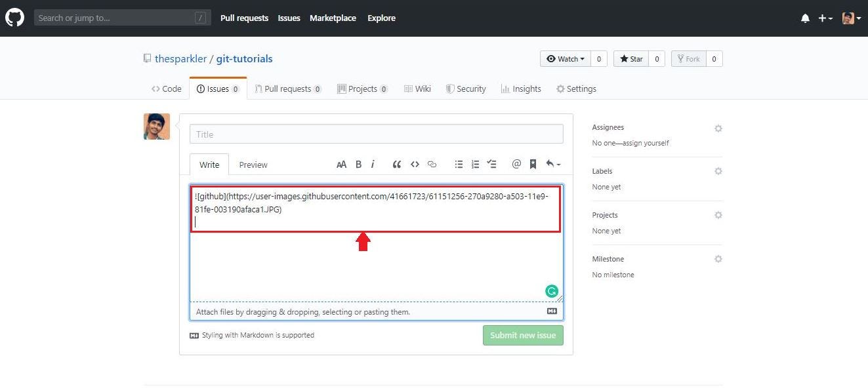
Task: Switch to the Code tab
Action: pos(167,88)
